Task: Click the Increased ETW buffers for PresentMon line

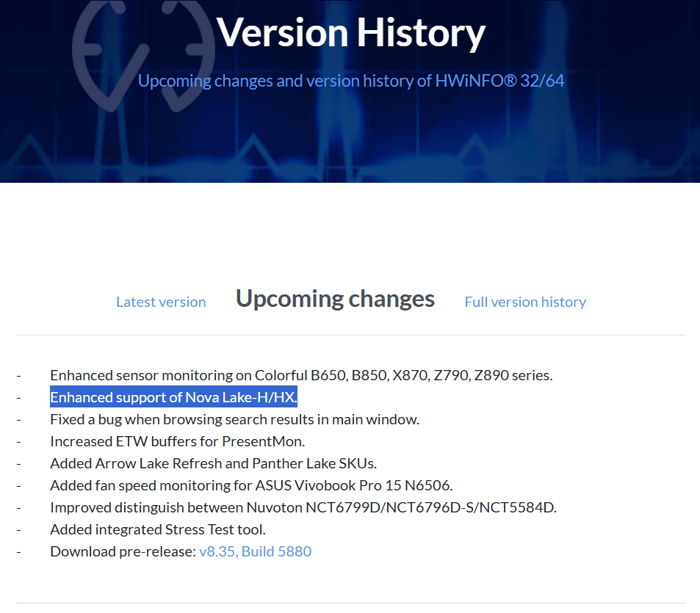Action: (177, 441)
